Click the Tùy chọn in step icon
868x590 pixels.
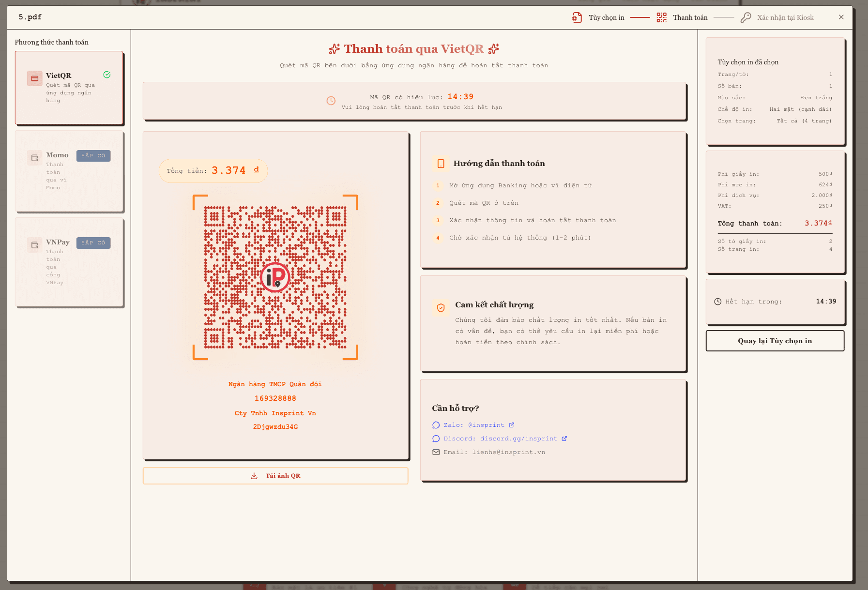[577, 17]
